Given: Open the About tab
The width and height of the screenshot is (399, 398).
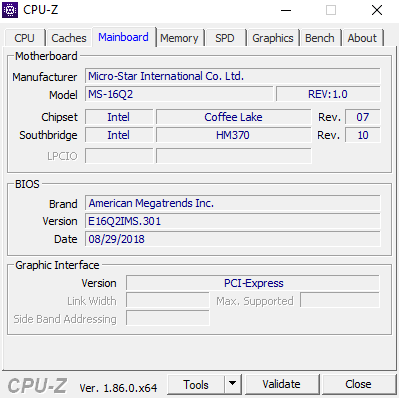Looking at the screenshot, I should click(x=362, y=38).
